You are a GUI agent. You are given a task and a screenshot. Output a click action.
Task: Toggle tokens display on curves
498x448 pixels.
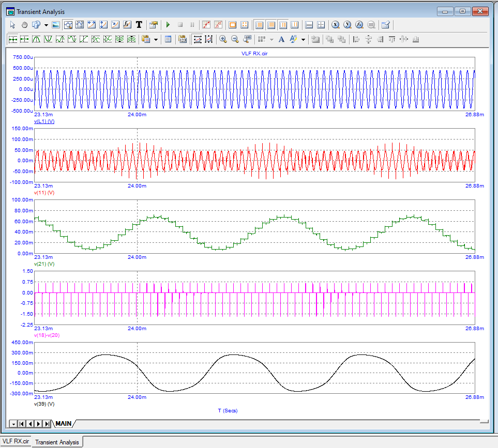point(218,25)
